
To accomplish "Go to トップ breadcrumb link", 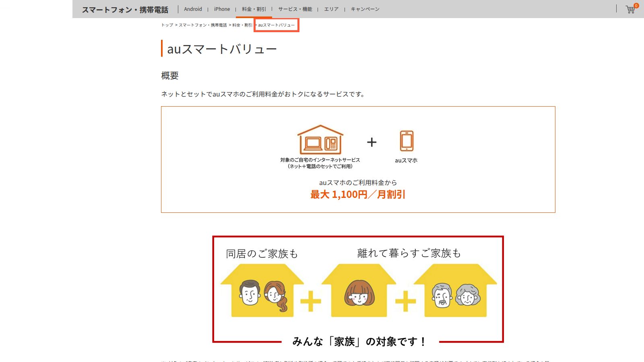I will point(167,25).
